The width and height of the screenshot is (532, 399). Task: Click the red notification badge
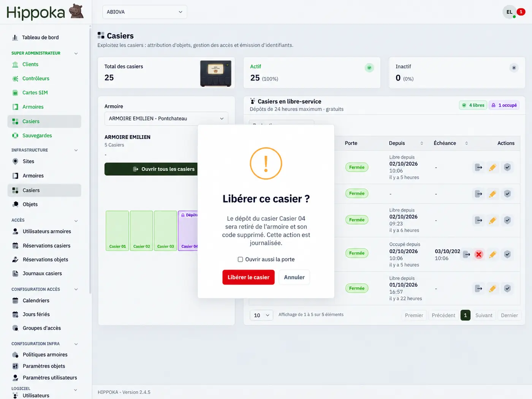pyautogui.click(x=521, y=12)
